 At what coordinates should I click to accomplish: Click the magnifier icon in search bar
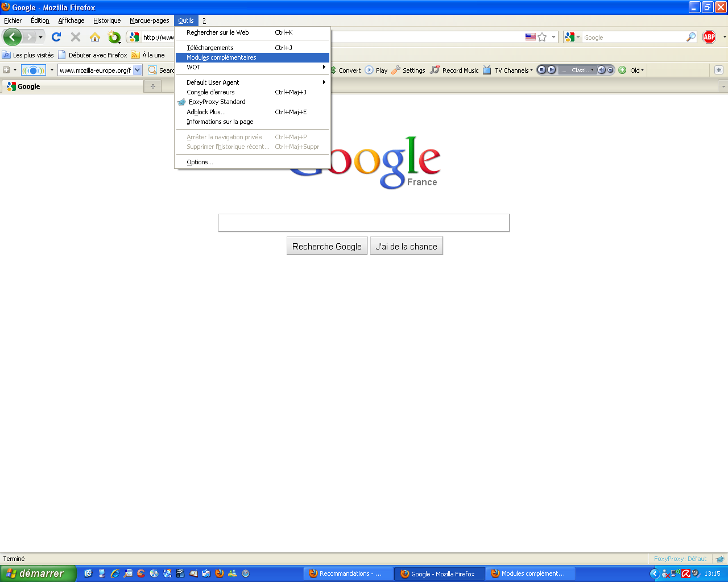tap(691, 37)
